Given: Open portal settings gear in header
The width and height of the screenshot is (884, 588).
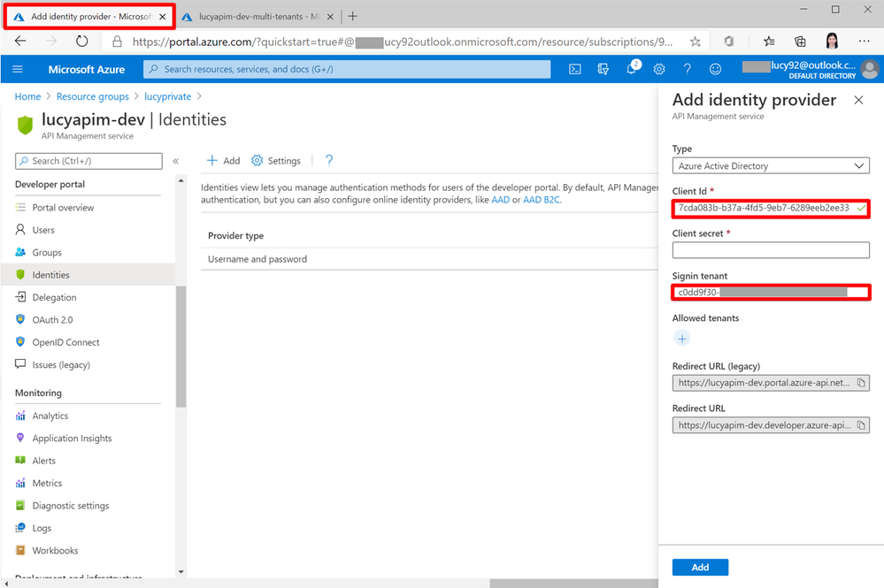Looking at the screenshot, I should 659,69.
